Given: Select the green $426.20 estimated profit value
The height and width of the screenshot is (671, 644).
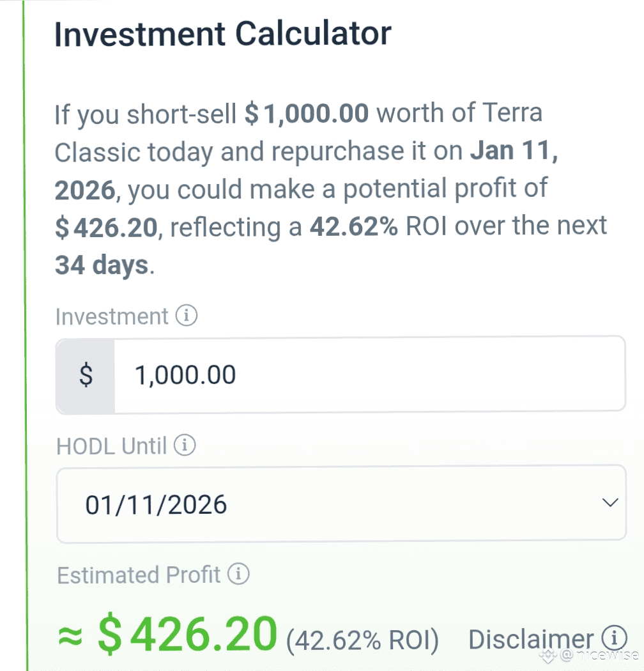Looking at the screenshot, I should (188, 633).
